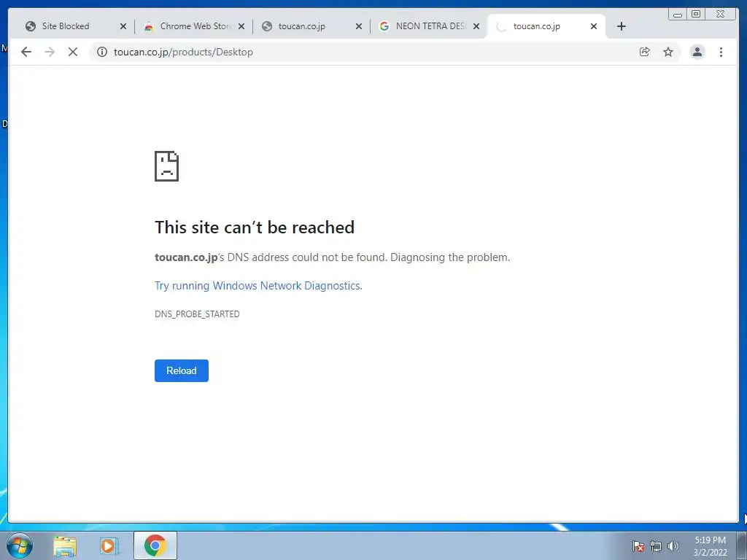Click the Chrome taskbar icon

click(x=155, y=545)
